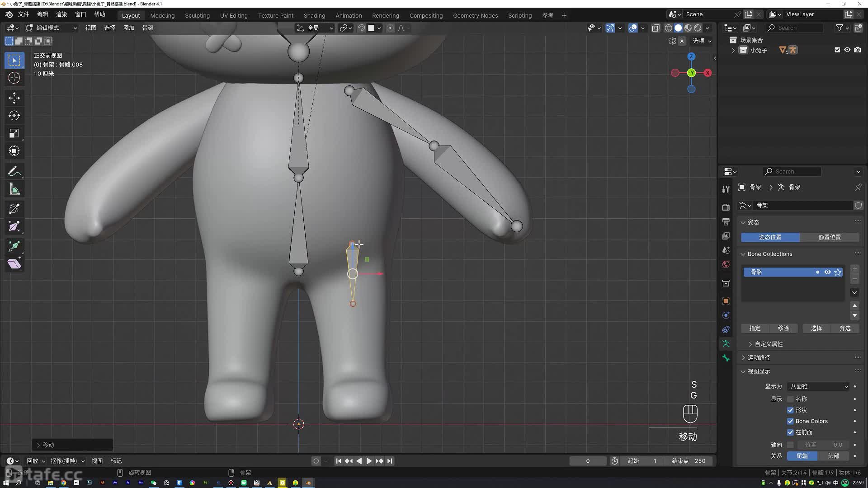Expand the 自定义属性 panel

pos(750,344)
